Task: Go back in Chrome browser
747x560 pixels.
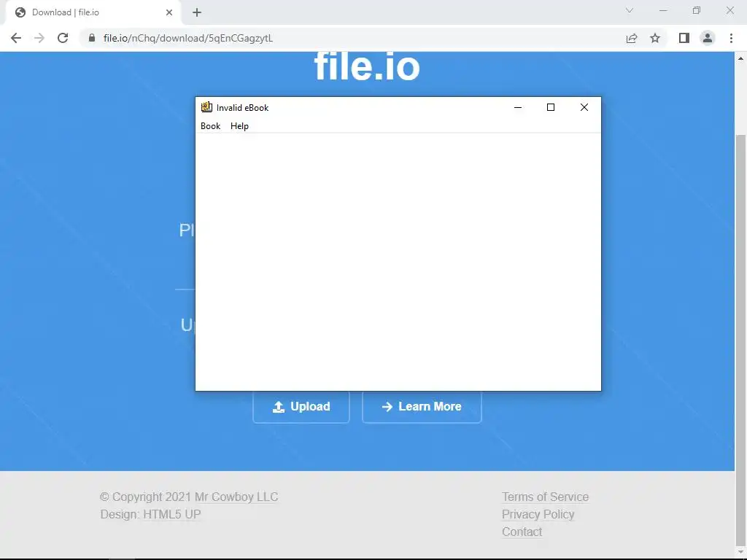Action: [x=16, y=38]
